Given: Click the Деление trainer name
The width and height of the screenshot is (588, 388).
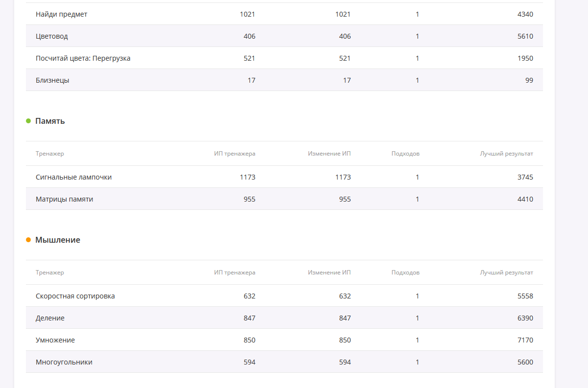Looking at the screenshot, I should pyautogui.click(x=50, y=318).
